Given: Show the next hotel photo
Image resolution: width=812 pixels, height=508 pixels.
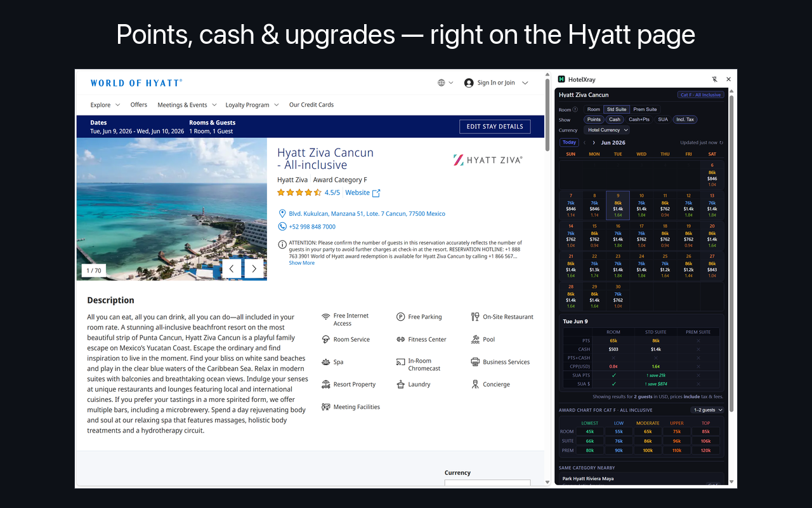Looking at the screenshot, I should click(x=254, y=269).
